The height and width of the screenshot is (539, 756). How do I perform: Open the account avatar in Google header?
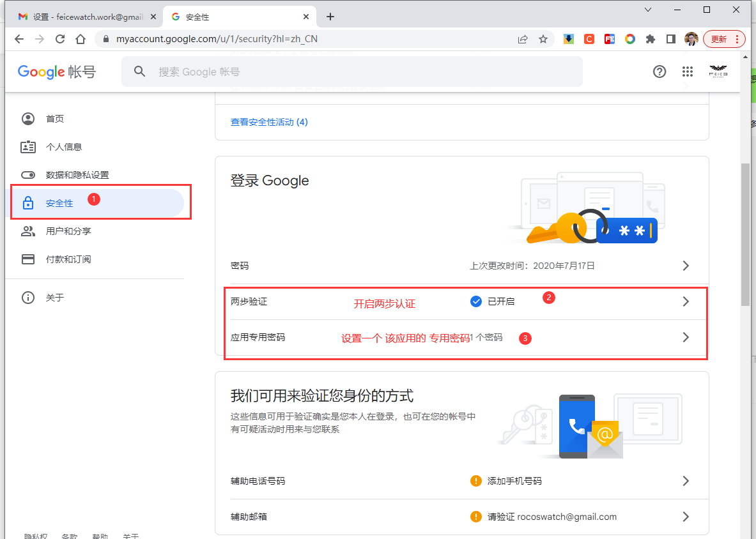718,72
